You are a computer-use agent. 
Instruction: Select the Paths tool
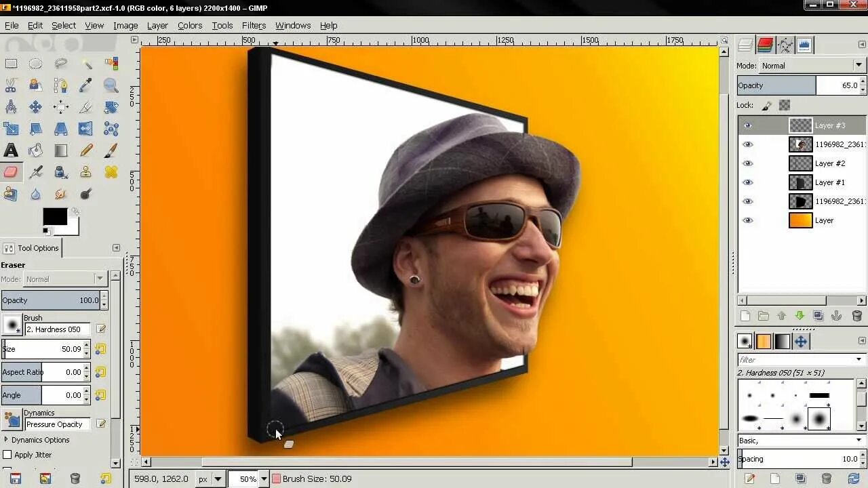point(61,85)
